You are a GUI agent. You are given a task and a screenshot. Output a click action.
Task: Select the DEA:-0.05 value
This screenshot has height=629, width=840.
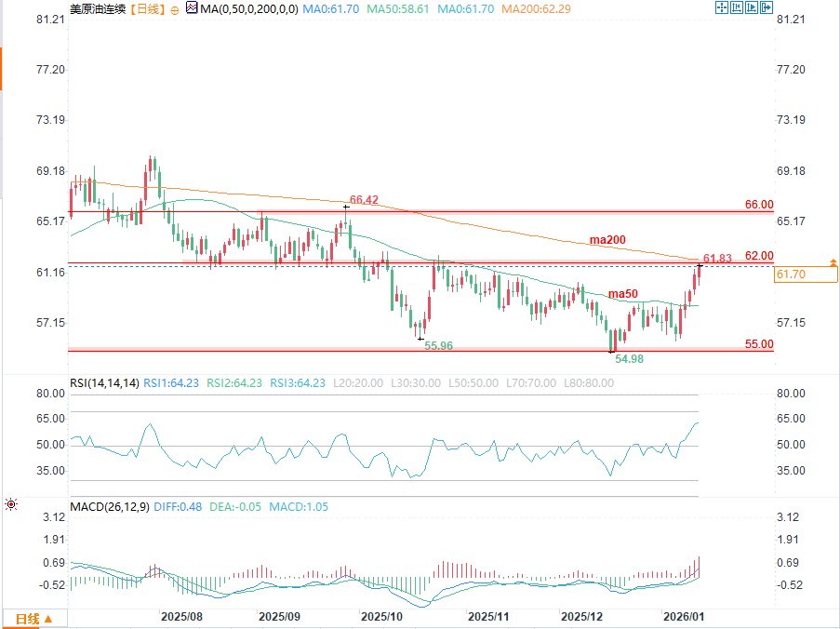pos(235,507)
